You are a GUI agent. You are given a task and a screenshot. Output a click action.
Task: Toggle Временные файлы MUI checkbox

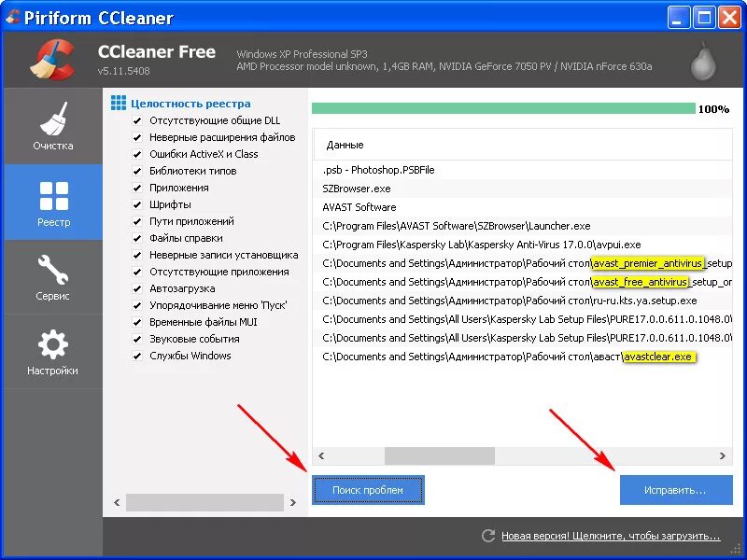click(x=137, y=322)
